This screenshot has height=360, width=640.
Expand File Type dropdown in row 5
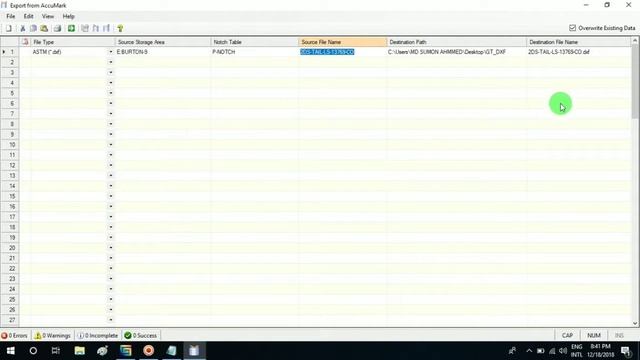[111, 93]
